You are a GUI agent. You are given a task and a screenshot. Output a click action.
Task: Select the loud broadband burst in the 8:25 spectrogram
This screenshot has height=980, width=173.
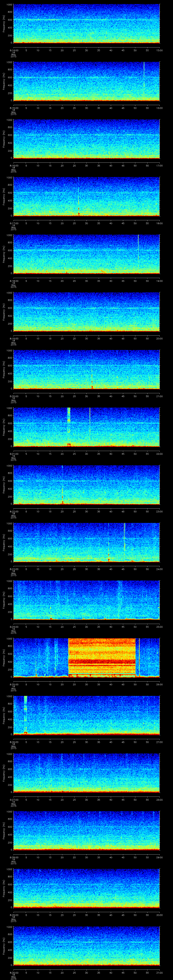[x=102, y=657]
